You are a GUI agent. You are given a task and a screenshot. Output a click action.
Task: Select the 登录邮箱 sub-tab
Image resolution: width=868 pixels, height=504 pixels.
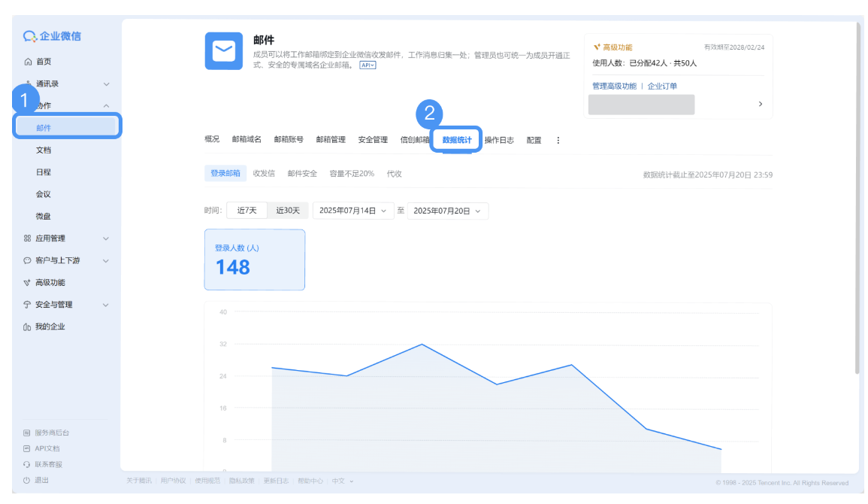click(225, 173)
